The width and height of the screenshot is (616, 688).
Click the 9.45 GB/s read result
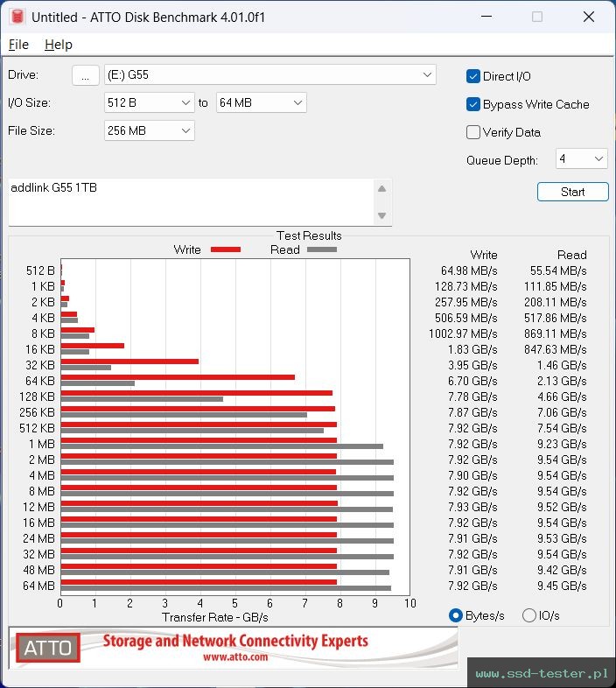pos(562,586)
